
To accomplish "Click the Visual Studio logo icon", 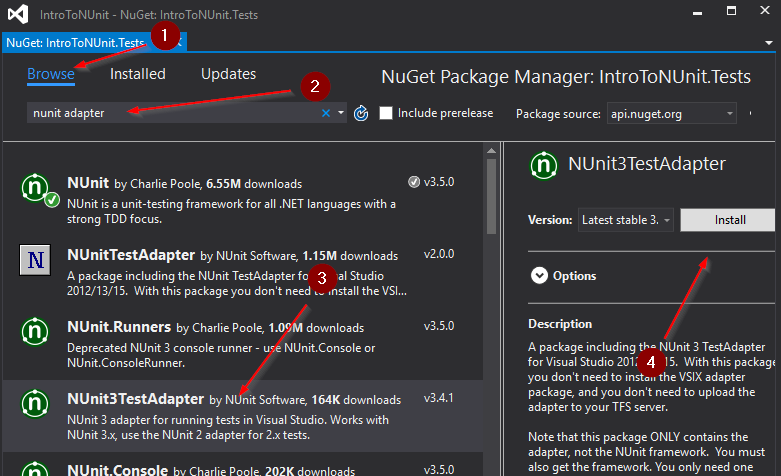I will (x=18, y=14).
